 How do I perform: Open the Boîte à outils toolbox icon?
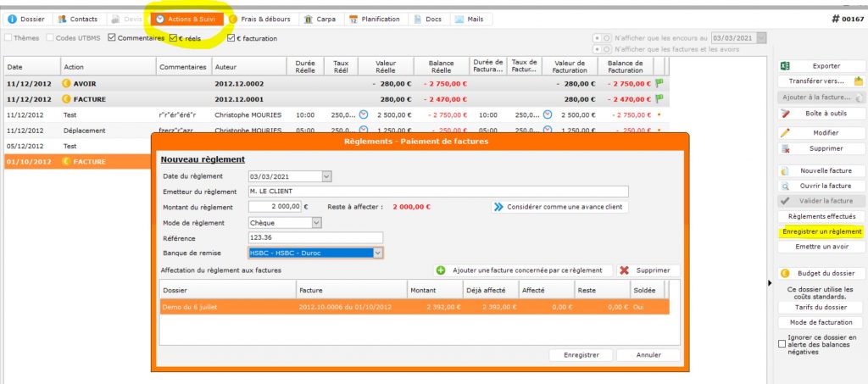coord(785,114)
